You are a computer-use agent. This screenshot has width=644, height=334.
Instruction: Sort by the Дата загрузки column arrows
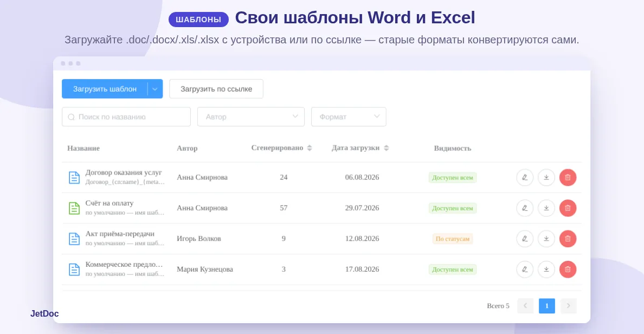point(386,148)
